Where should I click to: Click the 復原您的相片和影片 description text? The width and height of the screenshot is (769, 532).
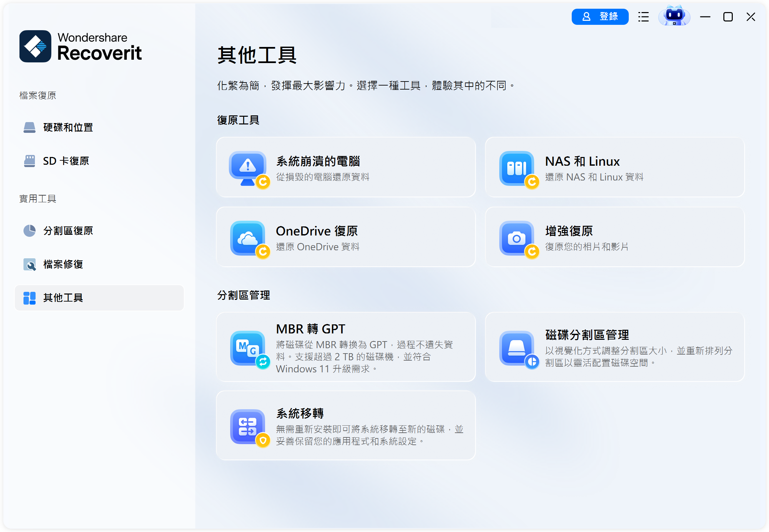[x=586, y=247]
